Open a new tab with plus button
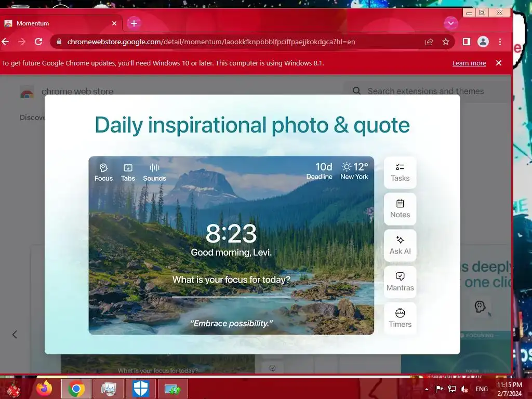The width and height of the screenshot is (532, 399). 134,23
